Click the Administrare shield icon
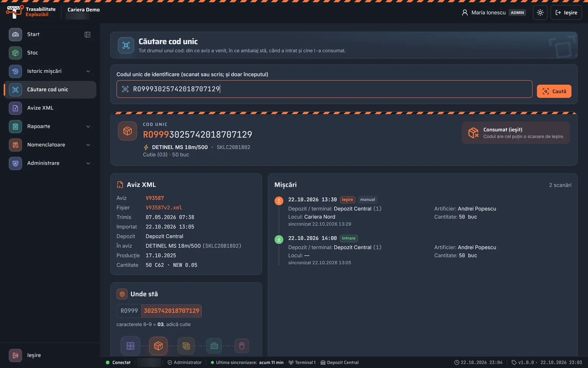The height and width of the screenshot is (368, 588). [x=15, y=163]
